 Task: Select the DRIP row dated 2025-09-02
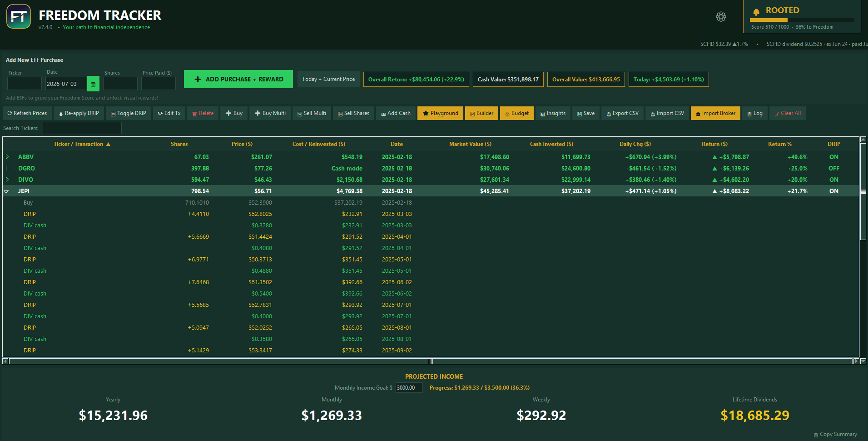pyautogui.click(x=431, y=351)
